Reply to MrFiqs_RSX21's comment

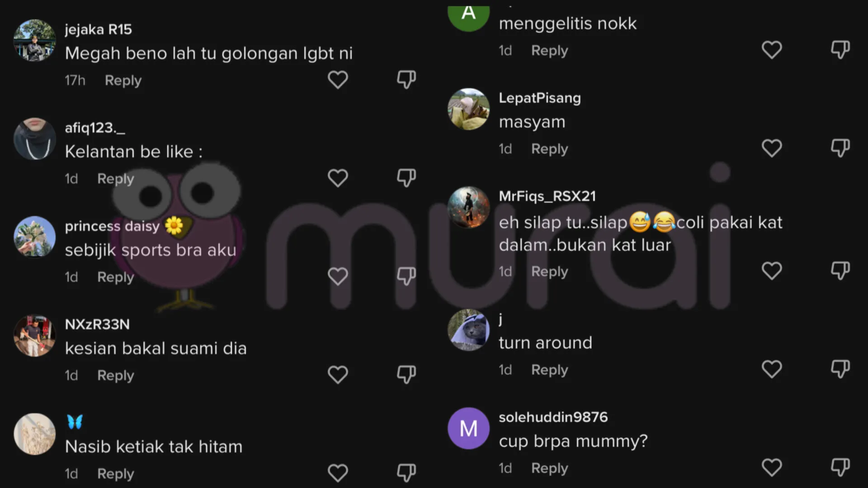tap(549, 272)
